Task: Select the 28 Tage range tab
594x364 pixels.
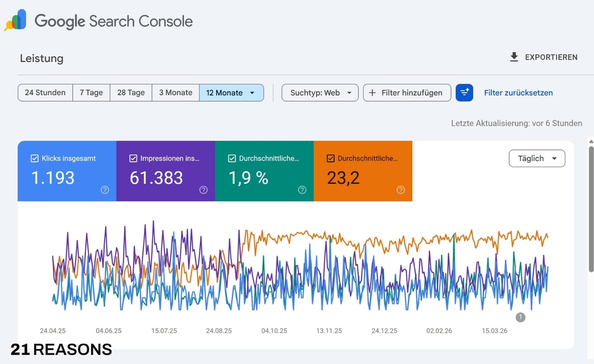Action: pos(131,93)
